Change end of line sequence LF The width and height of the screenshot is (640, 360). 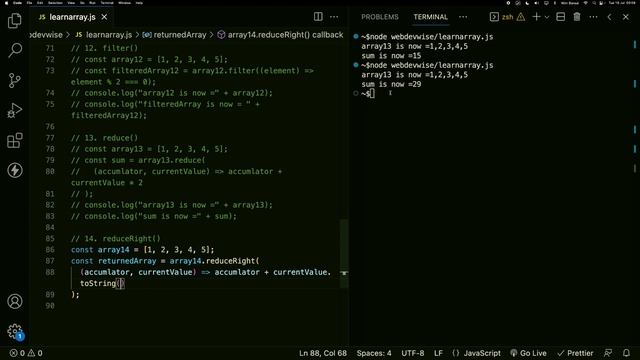click(x=438, y=353)
